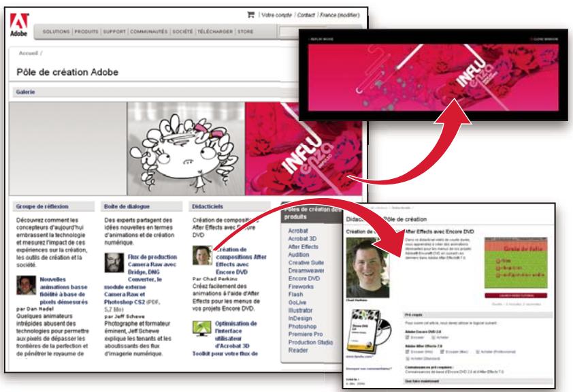Select After Effects in product list

(303, 247)
